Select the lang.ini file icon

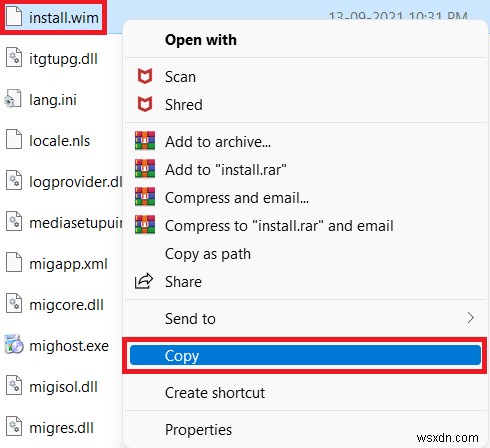click(x=13, y=99)
